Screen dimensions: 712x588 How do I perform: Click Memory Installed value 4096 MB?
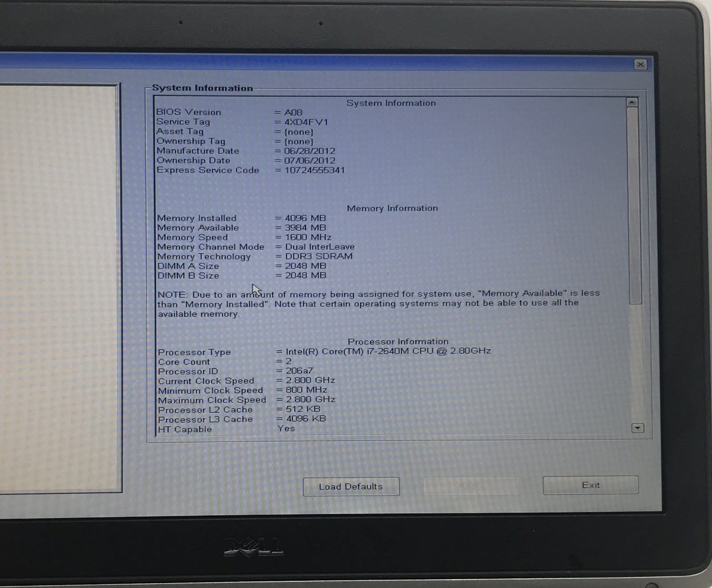[x=305, y=218]
